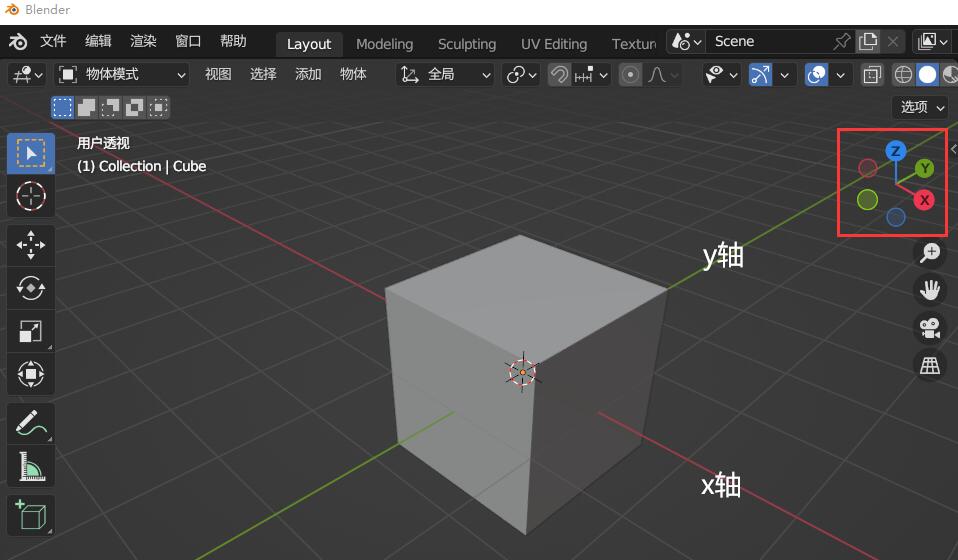Select the Add Cube tool
This screenshot has width=958, height=560.
[31, 515]
